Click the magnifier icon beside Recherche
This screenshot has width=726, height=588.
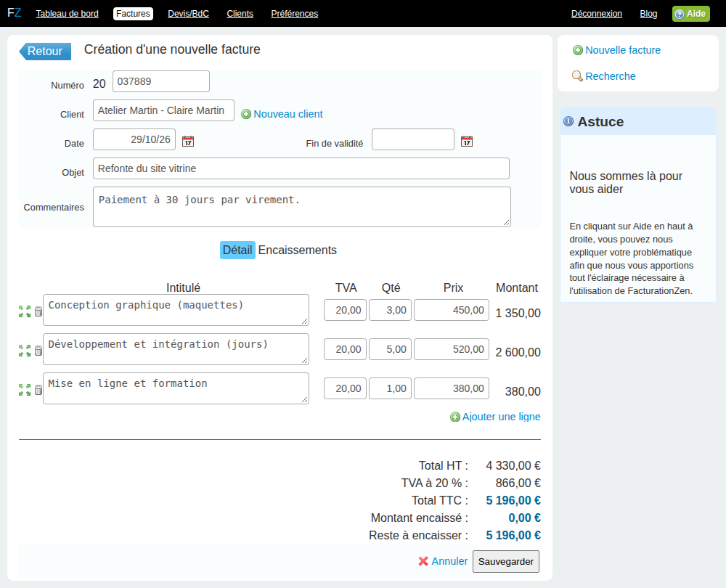(577, 76)
